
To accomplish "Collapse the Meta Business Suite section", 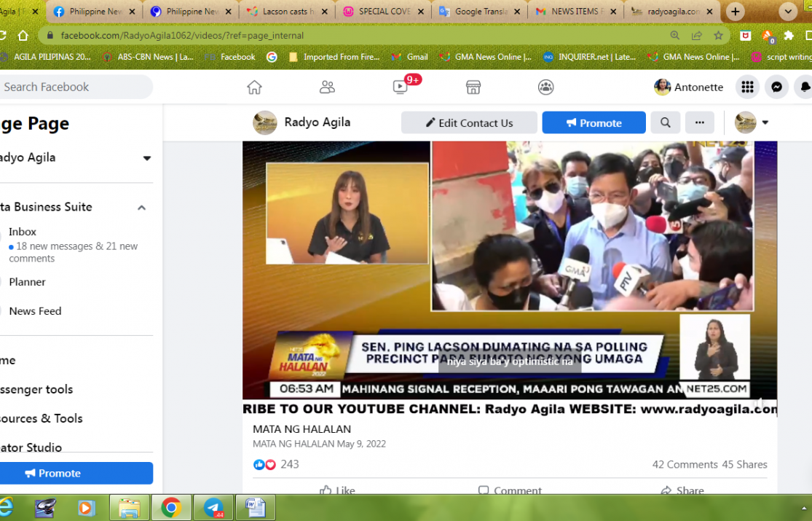I will pos(141,208).
